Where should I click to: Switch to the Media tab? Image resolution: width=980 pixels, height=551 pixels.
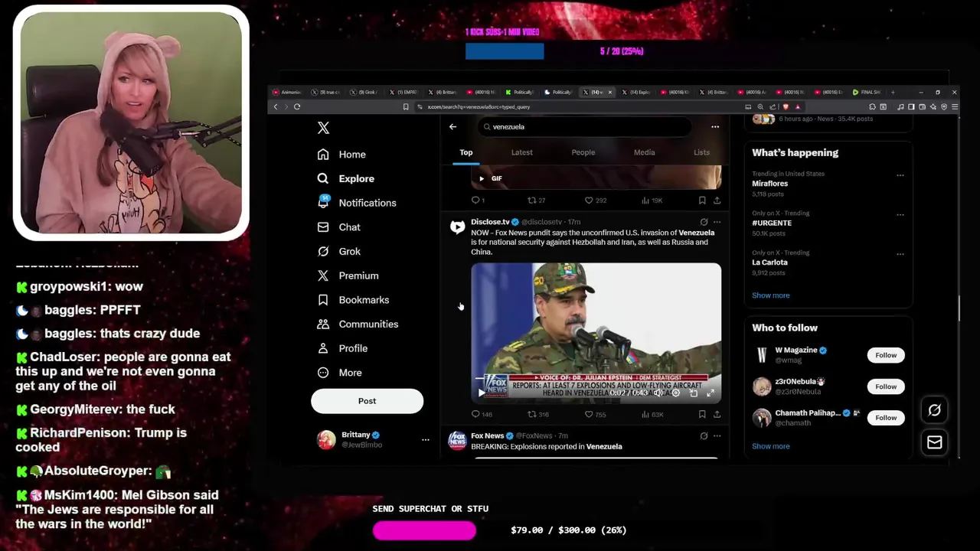click(x=644, y=152)
